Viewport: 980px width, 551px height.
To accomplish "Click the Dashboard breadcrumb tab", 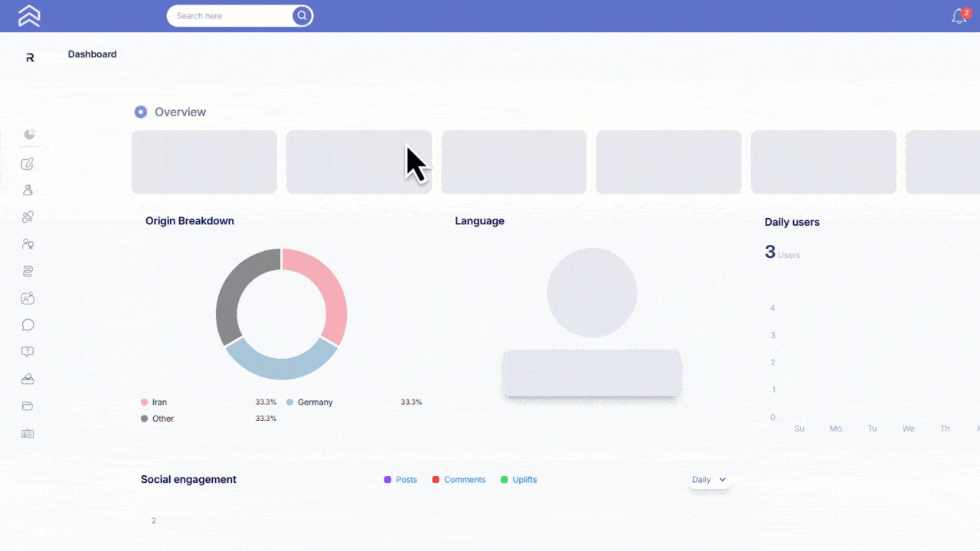I will 92,54.
